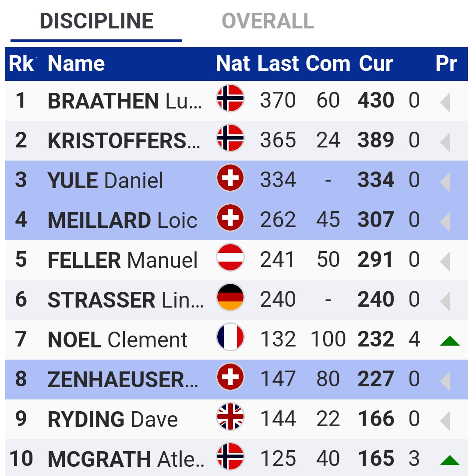Click gray arrow in ZENHAEUSER row
473x476 pixels.
coord(445,381)
